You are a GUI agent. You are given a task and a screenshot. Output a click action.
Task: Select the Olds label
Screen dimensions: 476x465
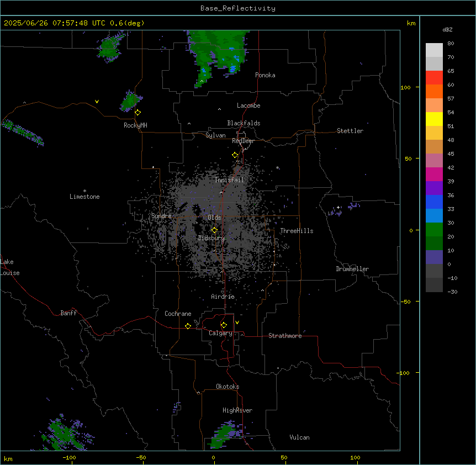214,218
